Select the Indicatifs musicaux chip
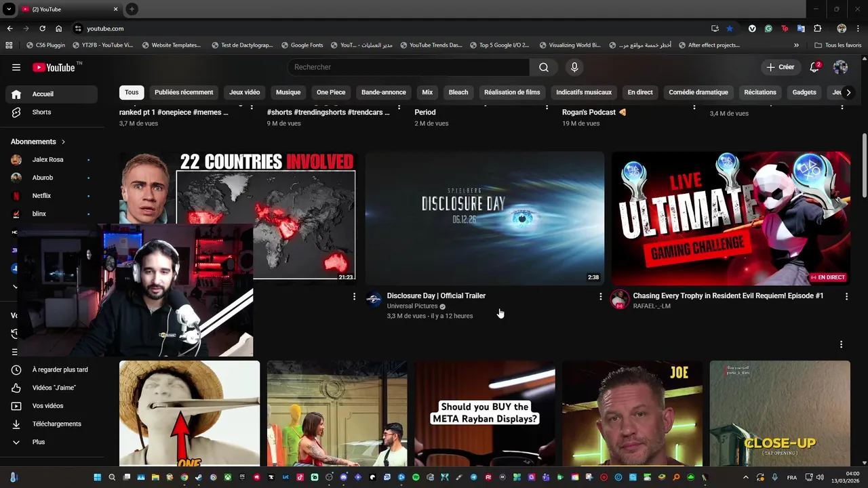The height and width of the screenshot is (488, 868). click(x=584, y=92)
